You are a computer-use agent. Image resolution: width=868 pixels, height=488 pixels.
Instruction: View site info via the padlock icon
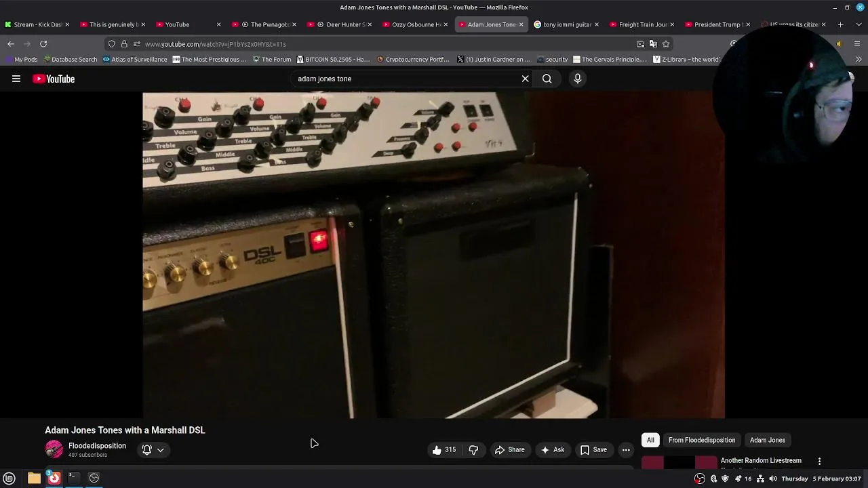(x=124, y=44)
